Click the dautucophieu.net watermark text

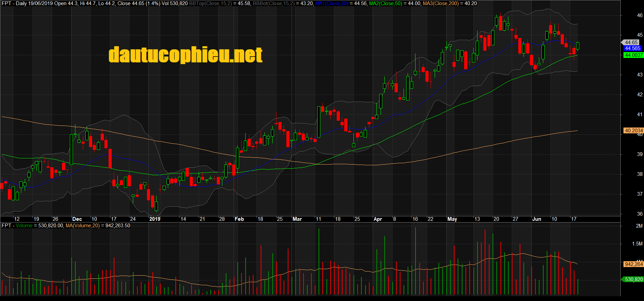(x=185, y=55)
